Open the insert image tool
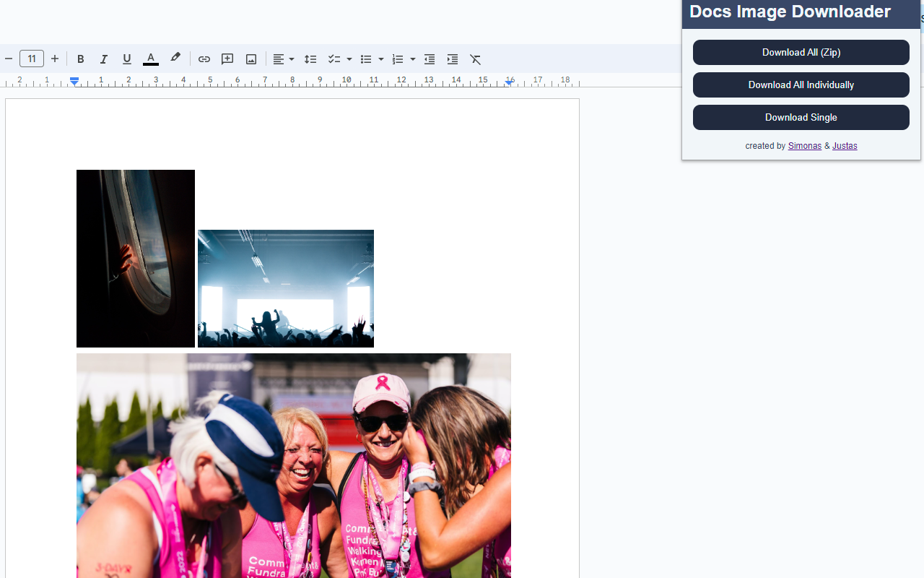 coord(250,59)
